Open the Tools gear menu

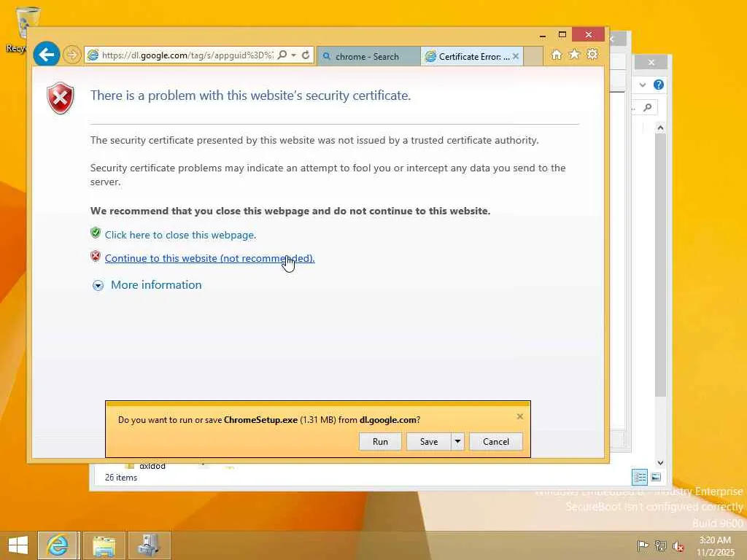[x=592, y=55]
